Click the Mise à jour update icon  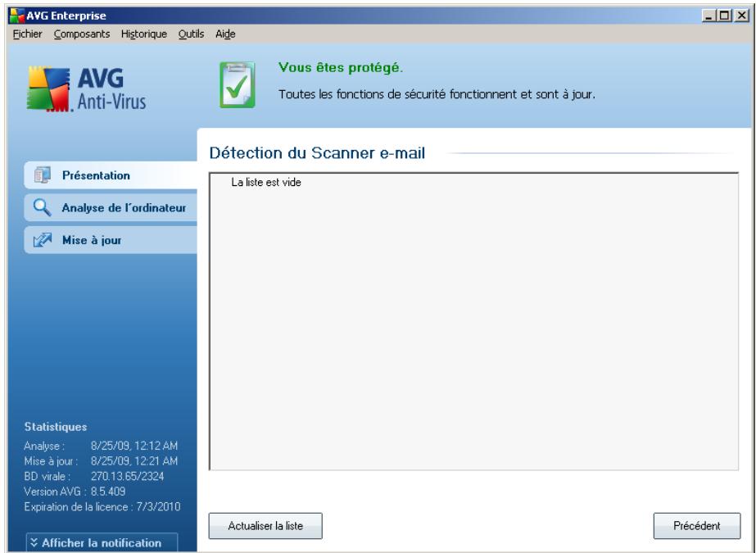pos(43,240)
